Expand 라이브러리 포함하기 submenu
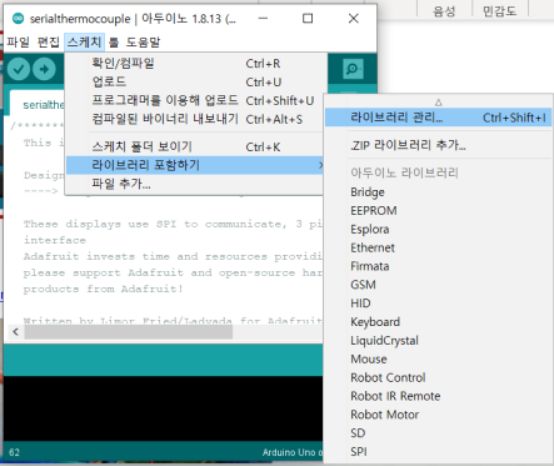The image size is (554, 466). (194, 165)
